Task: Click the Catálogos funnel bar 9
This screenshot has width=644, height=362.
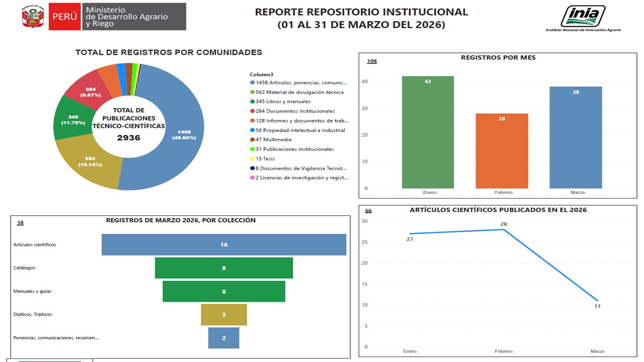Action: click(224, 268)
